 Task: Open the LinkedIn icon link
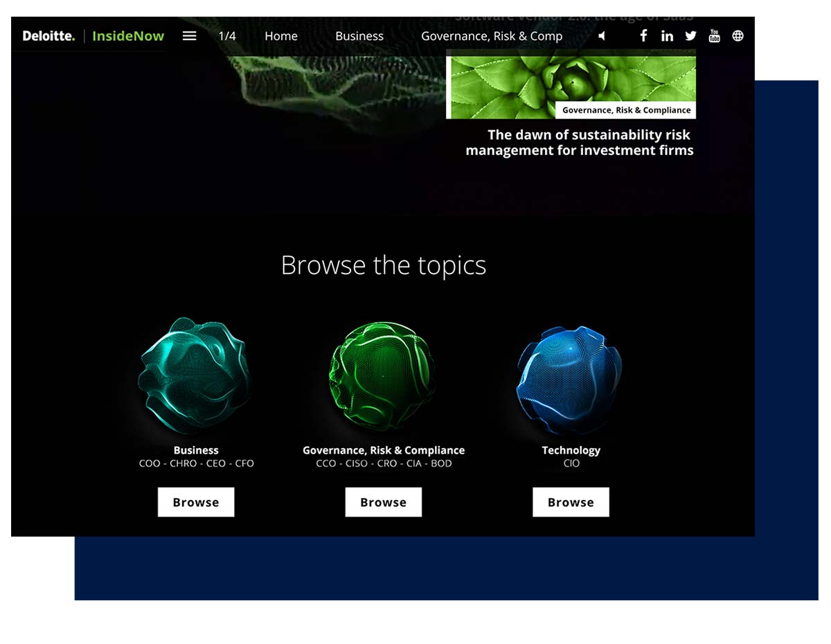[x=667, y=36]
